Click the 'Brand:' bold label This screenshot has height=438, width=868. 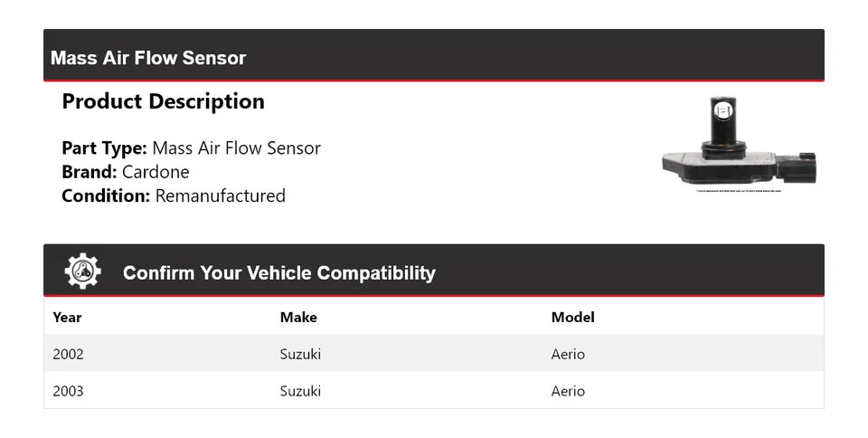click(x=89, y=172)
